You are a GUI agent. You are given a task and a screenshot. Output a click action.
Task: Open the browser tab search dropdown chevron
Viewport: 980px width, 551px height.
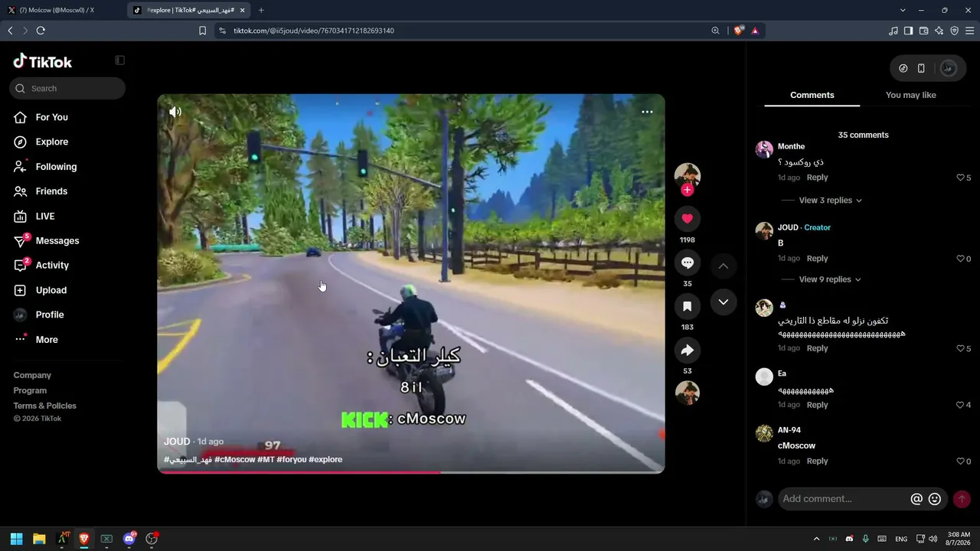click(x=903, y=10)
